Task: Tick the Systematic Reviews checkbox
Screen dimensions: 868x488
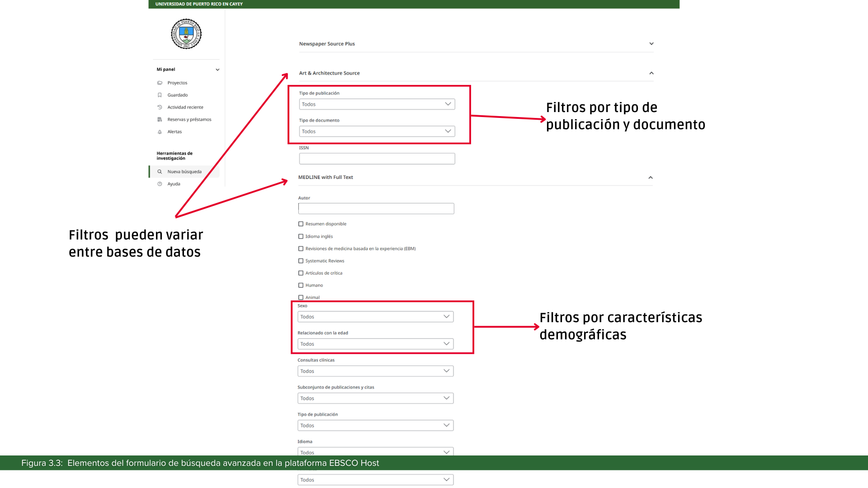Action: point(301,261)
